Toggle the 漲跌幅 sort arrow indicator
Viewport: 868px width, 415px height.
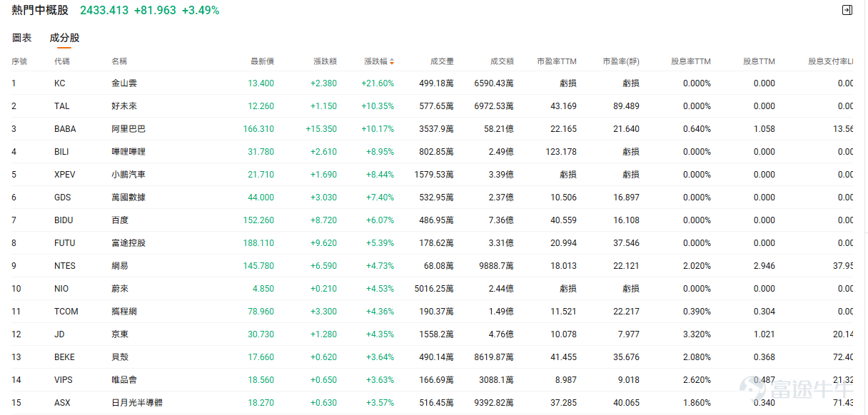pos(392,61)
